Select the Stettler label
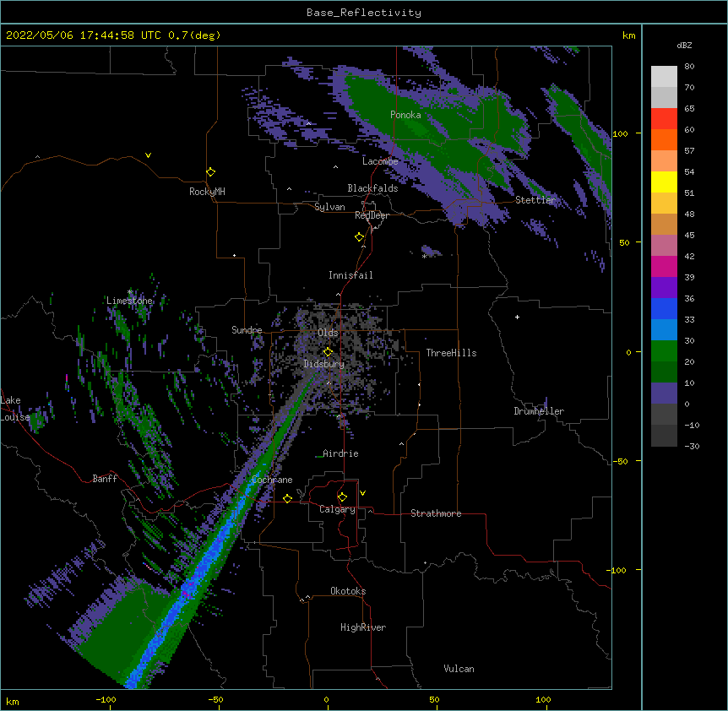728x711 pixels. pos(535,200)
